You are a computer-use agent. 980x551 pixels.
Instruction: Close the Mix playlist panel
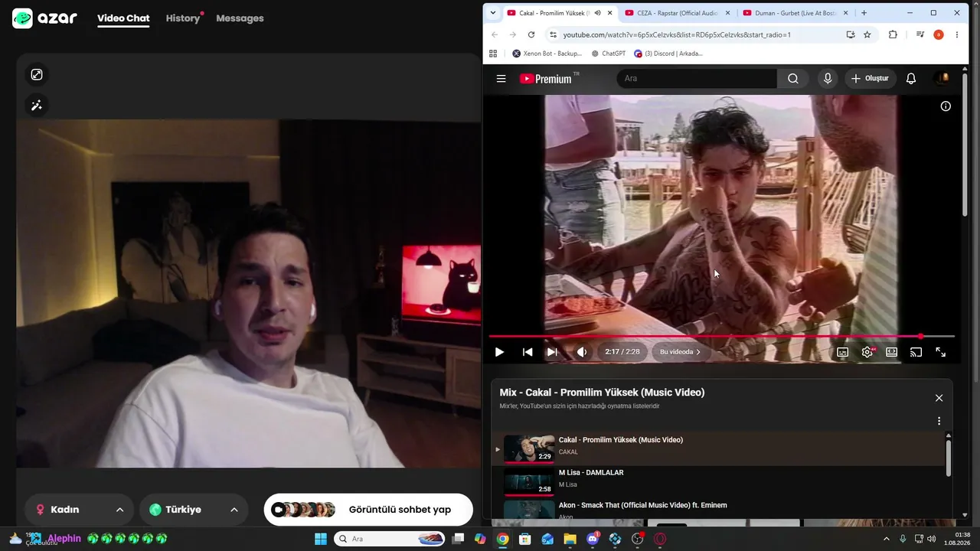(939, 398)
